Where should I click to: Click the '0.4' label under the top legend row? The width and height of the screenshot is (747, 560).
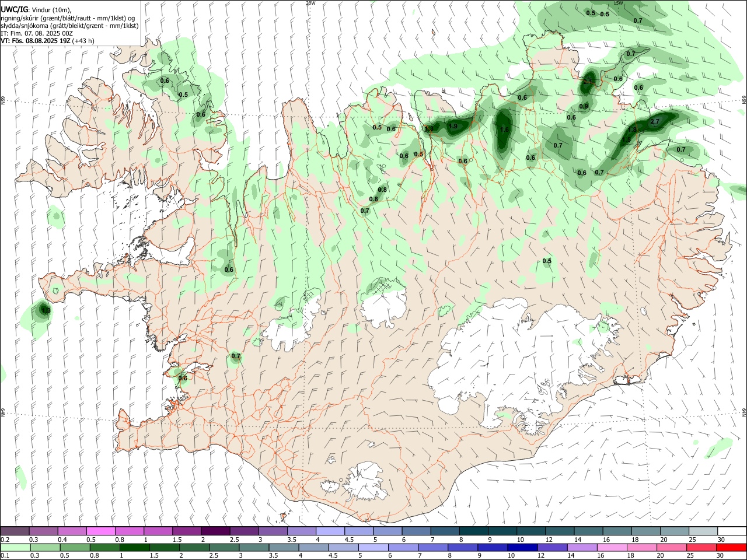pyautogui.click(x=62, y=540)
